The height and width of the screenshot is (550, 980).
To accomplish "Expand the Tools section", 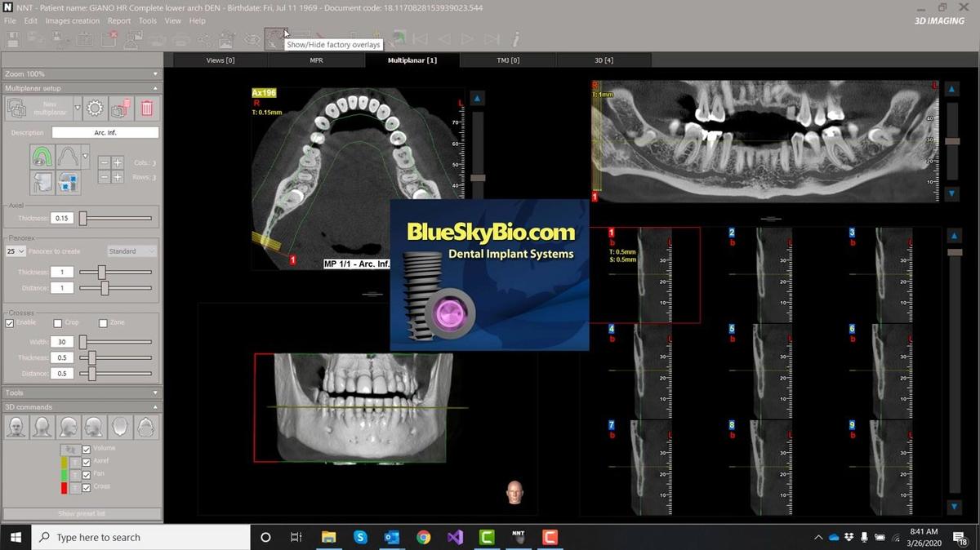I will (82, 393).
